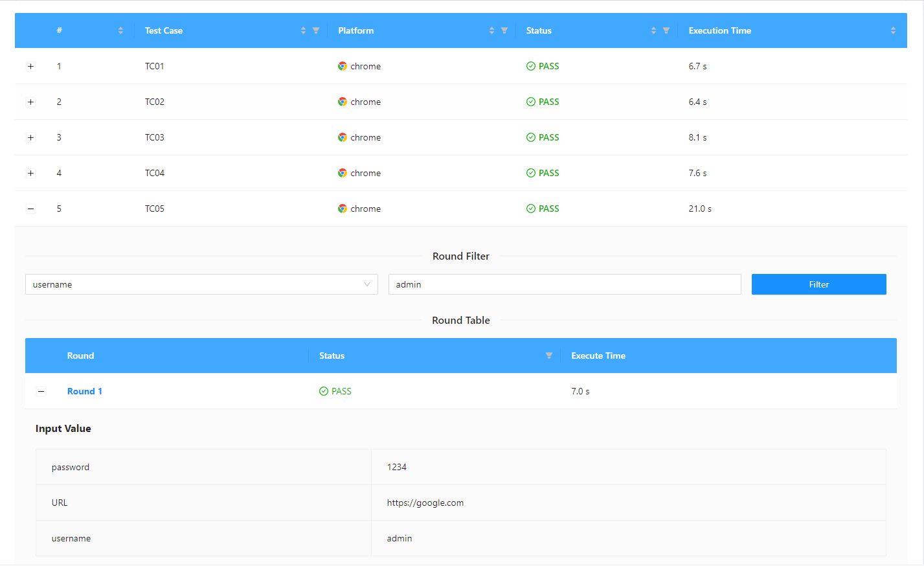The image size is (924, 566).
Task: Click the chrome icon in TC02 row
Action: [343, 102]
